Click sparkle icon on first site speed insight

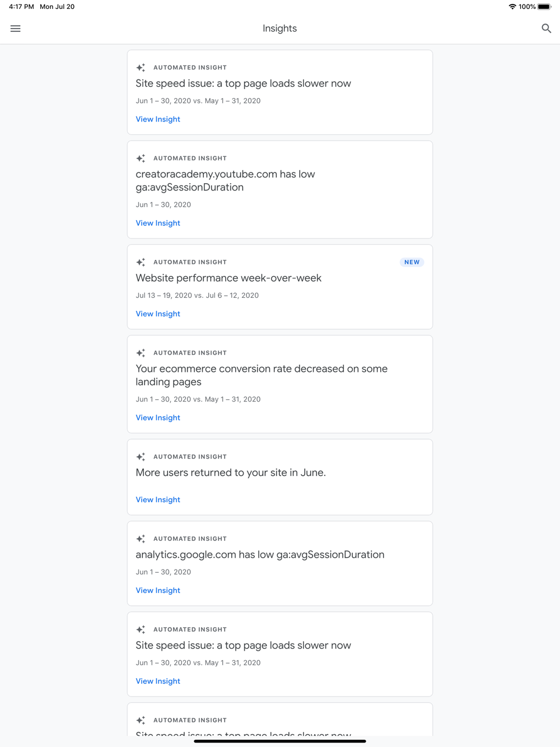[141, 68]
